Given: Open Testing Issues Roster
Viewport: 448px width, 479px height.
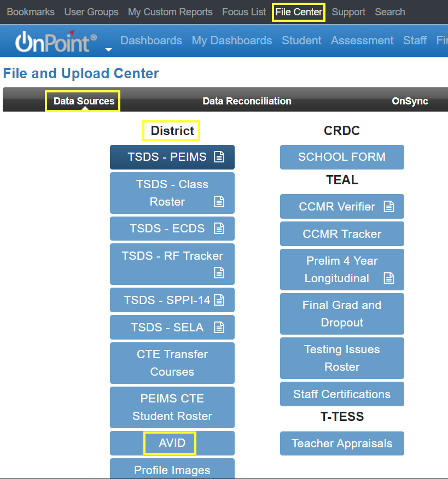Looking at the screenshot, I should pyautogui.click(x=342, y=358).
